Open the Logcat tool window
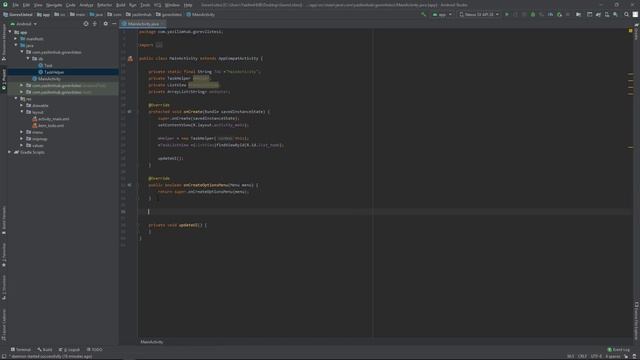 pos(69,350)
